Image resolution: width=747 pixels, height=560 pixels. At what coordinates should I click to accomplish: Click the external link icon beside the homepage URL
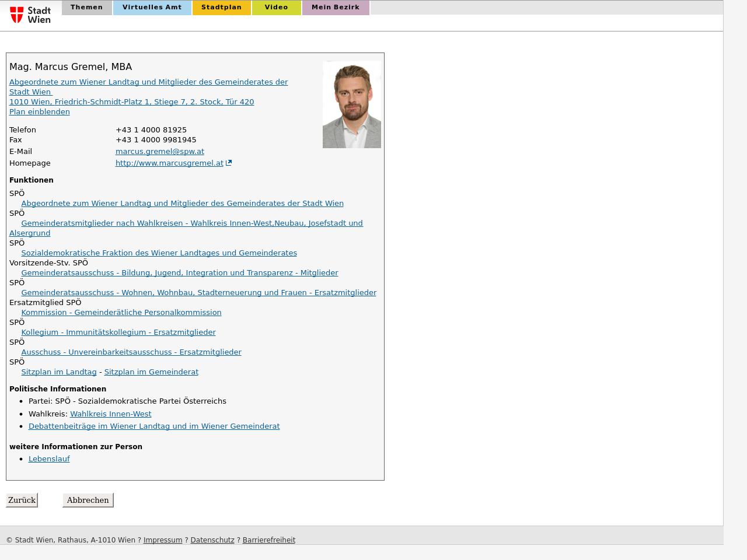[x=229, y=163]
